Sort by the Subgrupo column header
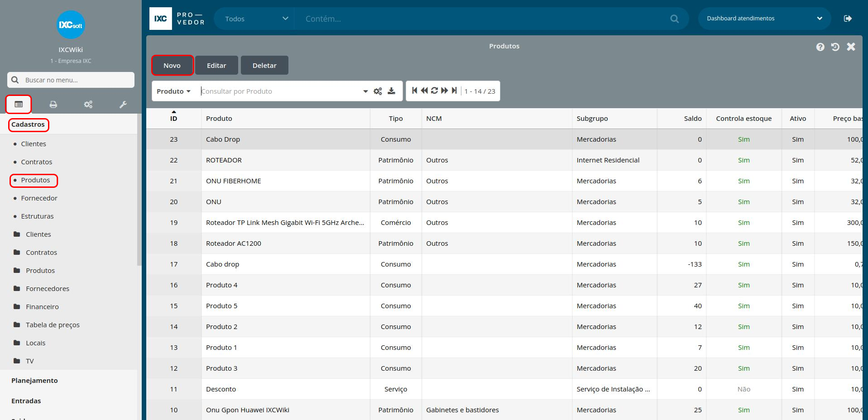 614,119
